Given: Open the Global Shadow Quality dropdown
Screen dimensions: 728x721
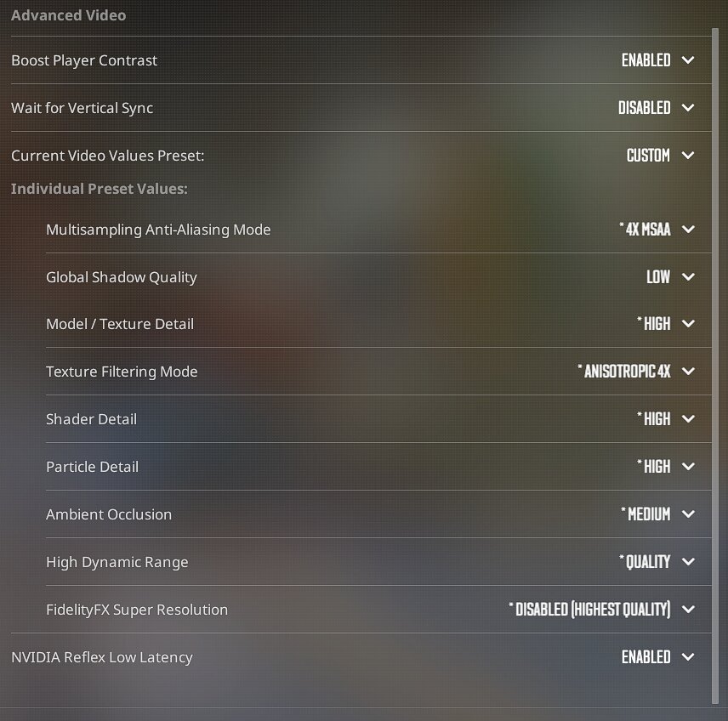Looking at the screenshot, I should point(688,277).
